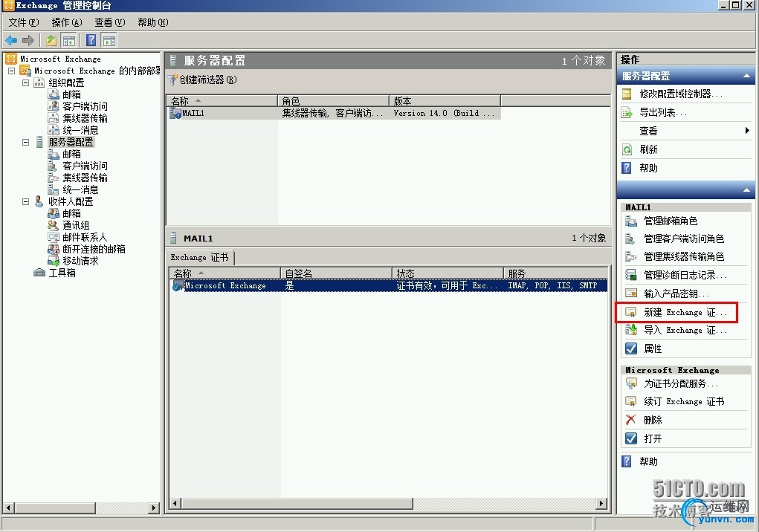
Task: Sort certificates by 状态 column
Action: (448, 273)
